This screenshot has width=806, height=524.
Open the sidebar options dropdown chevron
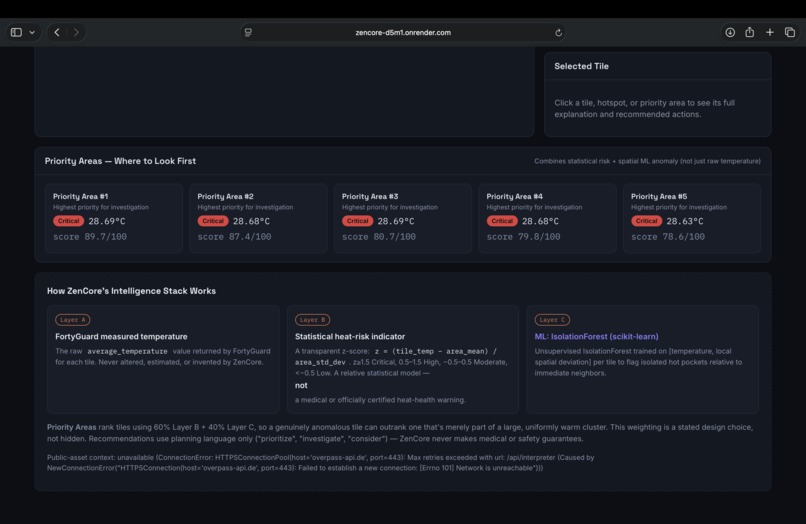click(x=32, y=32)
